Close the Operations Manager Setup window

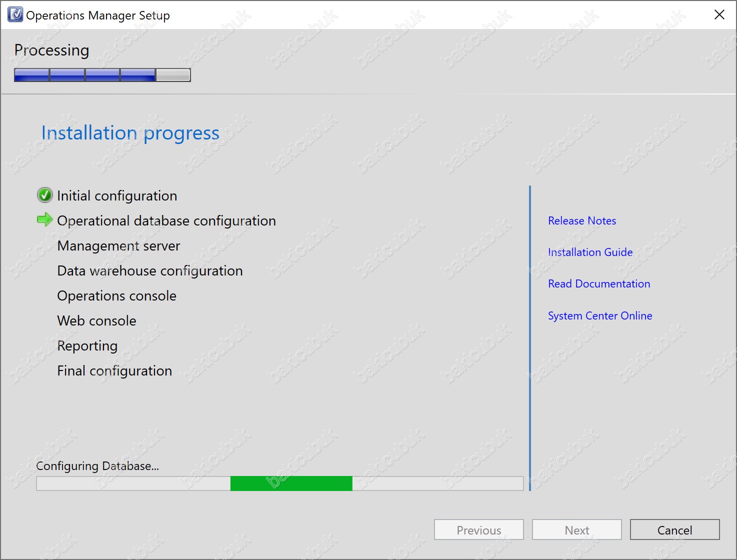[719, 14]
